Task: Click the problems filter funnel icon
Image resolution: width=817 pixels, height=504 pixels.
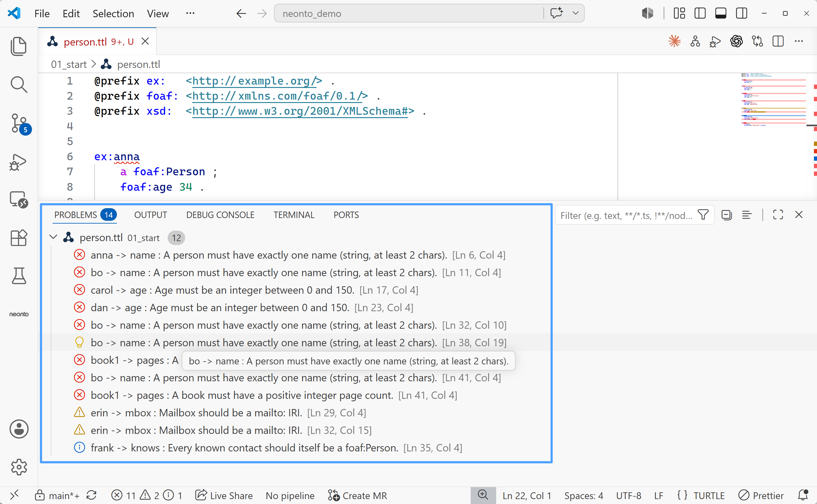Action: click(x=703, y=215)
